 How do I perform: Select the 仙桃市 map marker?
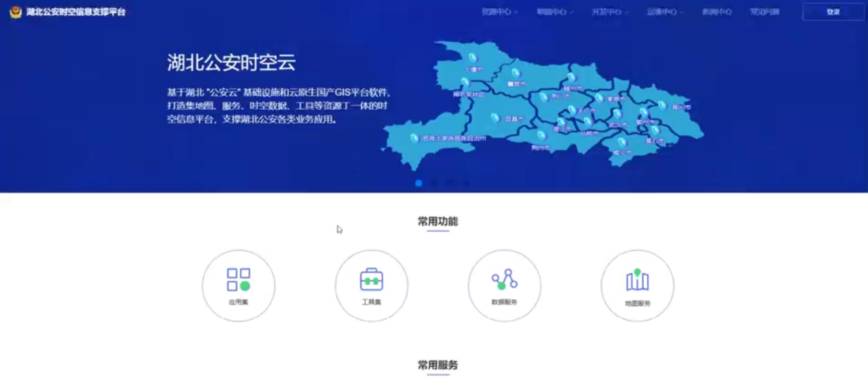point(588,121)
